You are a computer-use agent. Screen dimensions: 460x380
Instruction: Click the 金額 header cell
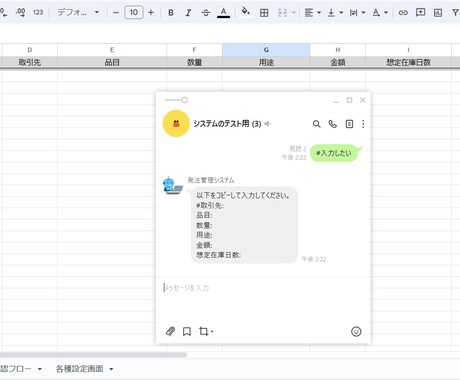pos(338,62)
